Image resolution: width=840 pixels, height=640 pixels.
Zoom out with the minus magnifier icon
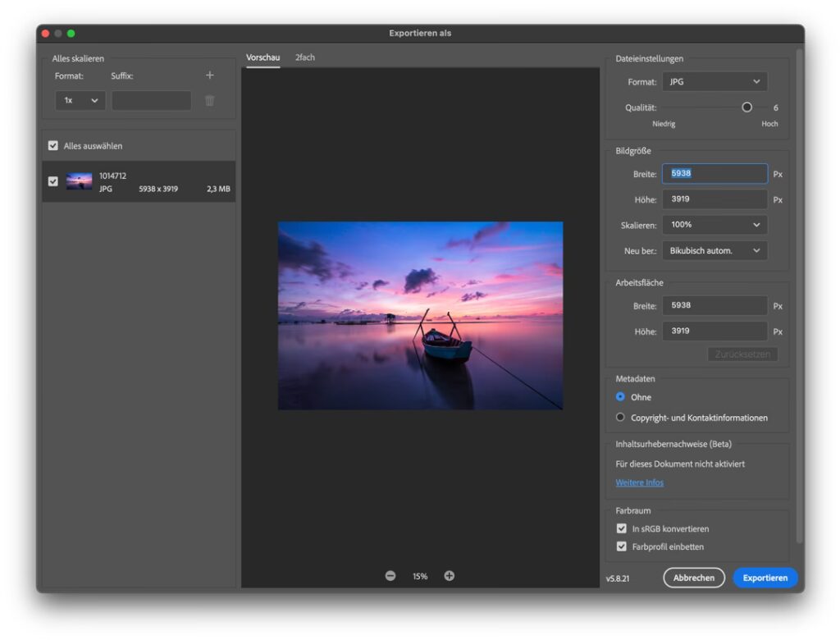[390, 576]
